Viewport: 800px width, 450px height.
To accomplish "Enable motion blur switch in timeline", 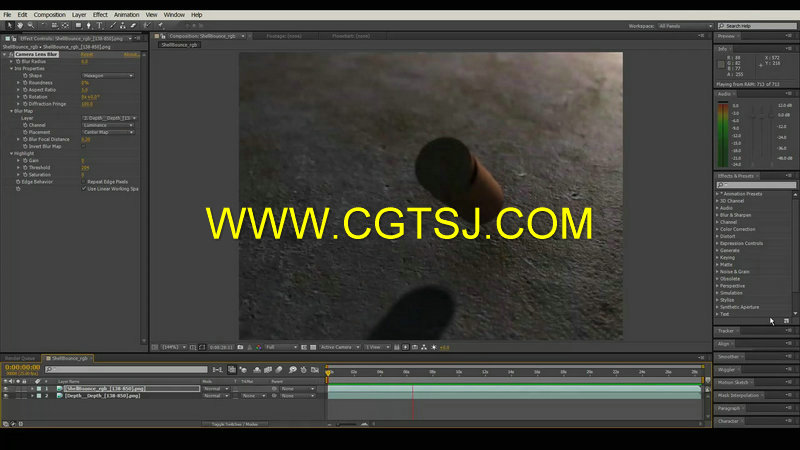I will 279,369.
